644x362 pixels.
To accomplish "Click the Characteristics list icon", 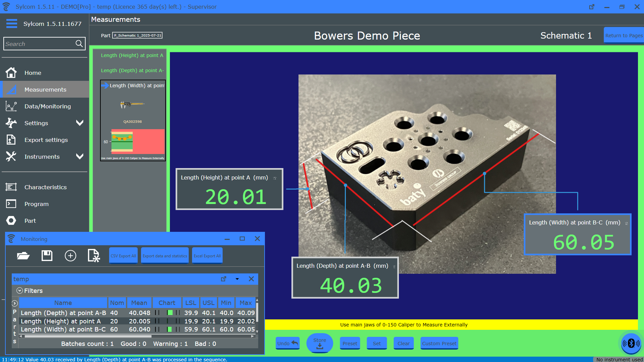I will (x=11, y=187).
